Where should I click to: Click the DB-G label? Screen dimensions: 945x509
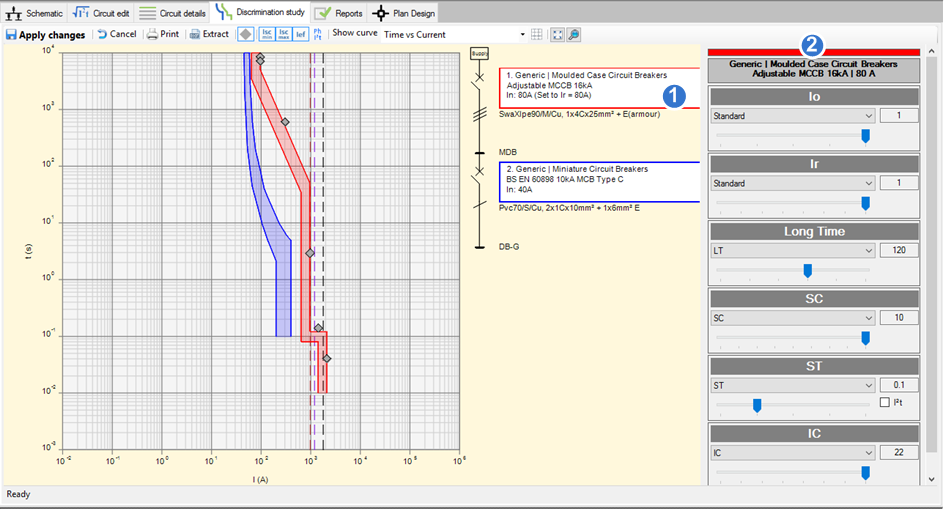[x=509, y=247]
